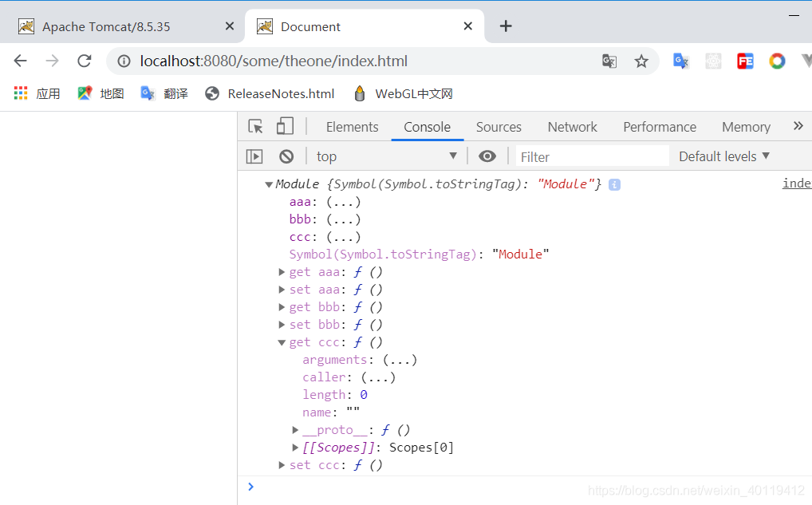Viewport: 812px width, 505px height.
Task: Select the 'length: 0' property row
Action: pyautogui.click(x=335, y=395)
